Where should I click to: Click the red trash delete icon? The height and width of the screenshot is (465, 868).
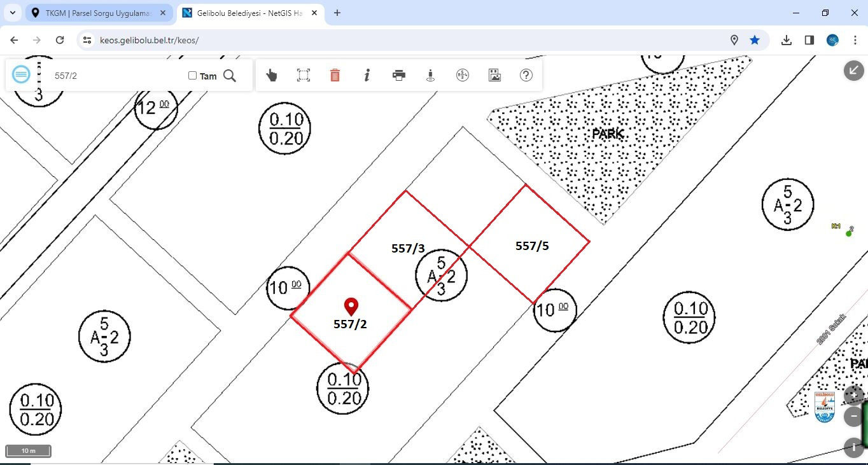click(335, 75)
